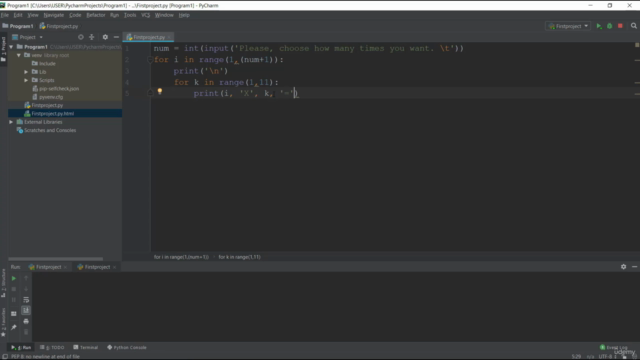Stop the running program with the red square

tap(620, 26)
